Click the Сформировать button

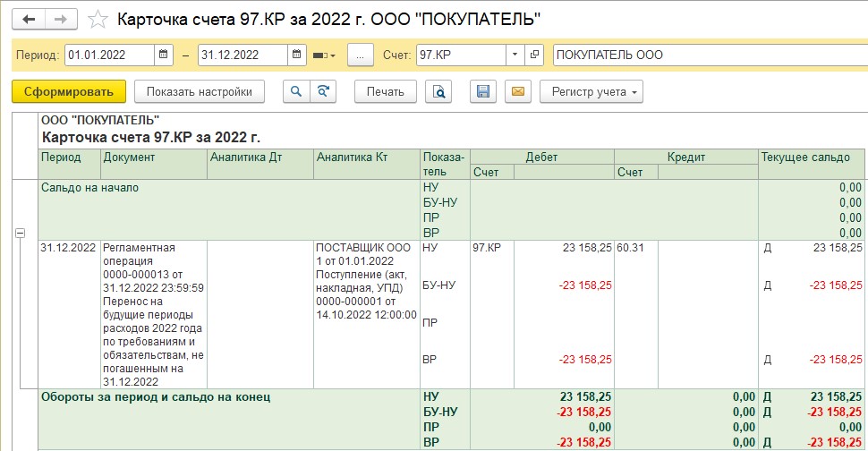[x=69, y=92]
